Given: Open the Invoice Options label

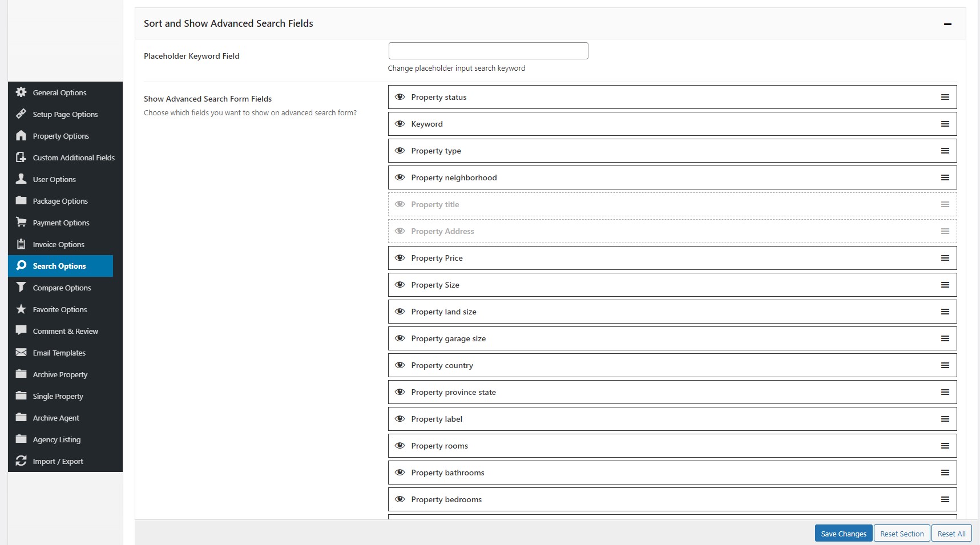Looking at the screenshot, I should [x=58, y=244].
